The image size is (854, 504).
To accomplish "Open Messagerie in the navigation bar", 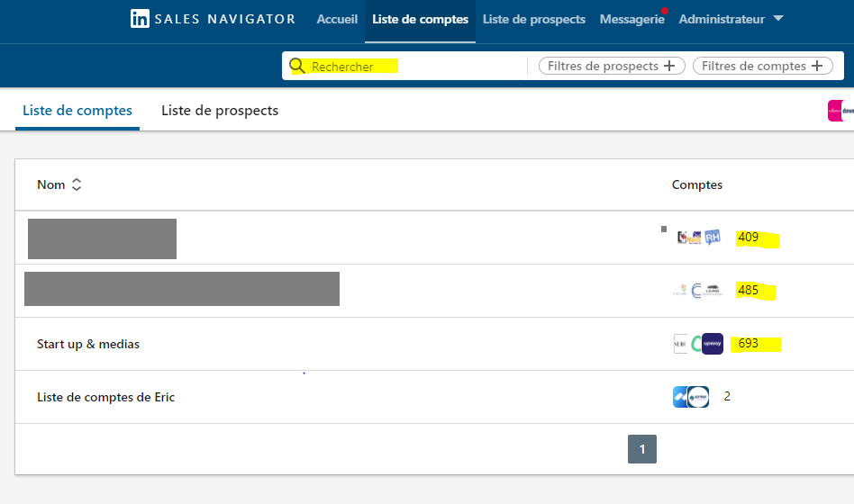I will coord(631,19).
